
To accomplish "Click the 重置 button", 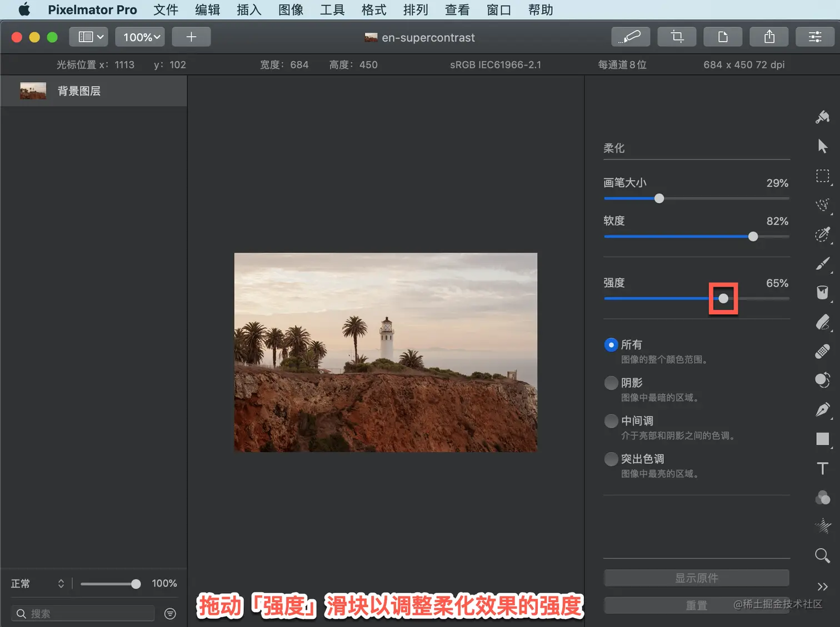I will click(x=697, y=605).
